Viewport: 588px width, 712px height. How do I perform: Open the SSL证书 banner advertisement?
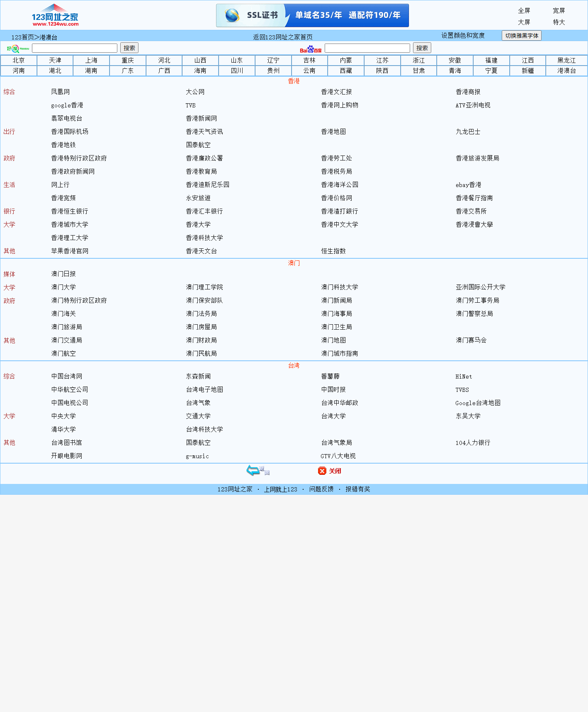coord(312,15)
